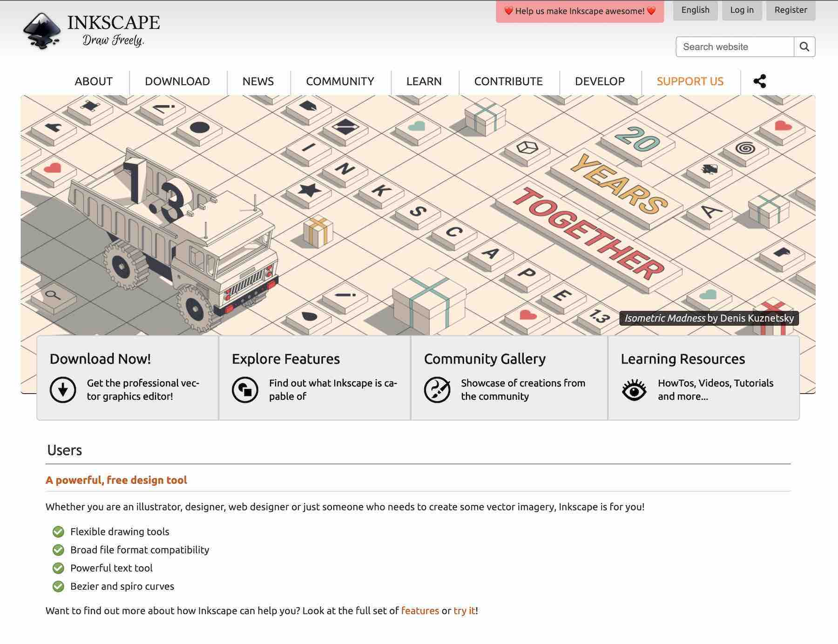Click the search magnifier icon
Screen dimensions: 838x644
(804, 47)
